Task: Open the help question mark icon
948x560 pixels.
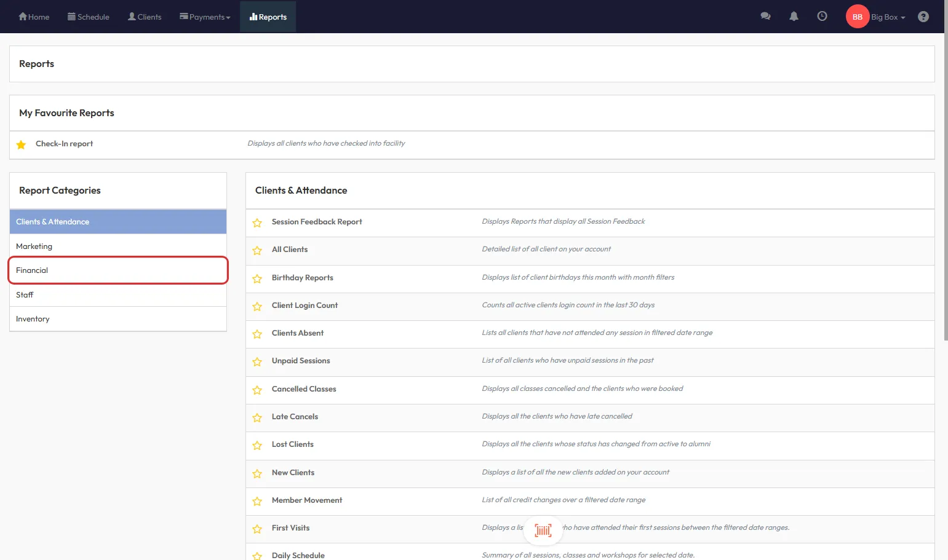Action: 923,17
